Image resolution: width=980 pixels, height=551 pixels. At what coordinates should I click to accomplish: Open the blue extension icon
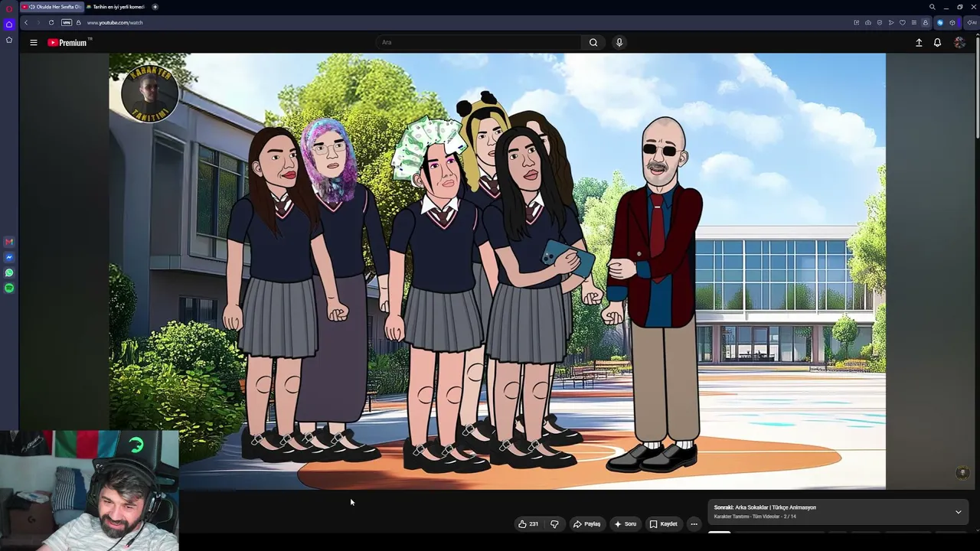[x=940, y=23]
